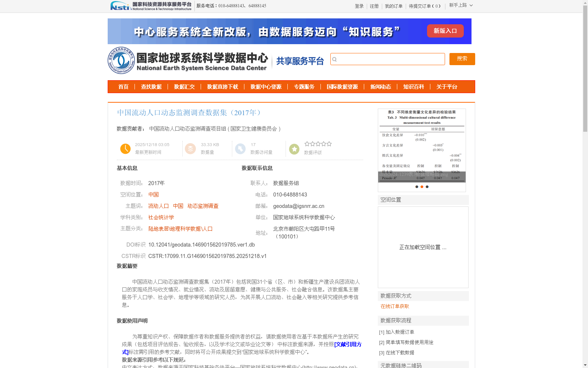Viewport: 588px width, 368px height.
Task: Click the data table thumbnail image
Action: point(422,145)
